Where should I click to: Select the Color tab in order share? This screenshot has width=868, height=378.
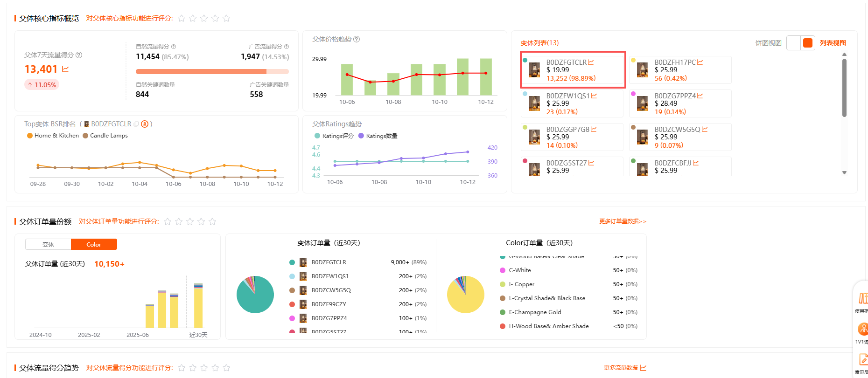coord(94,245)
